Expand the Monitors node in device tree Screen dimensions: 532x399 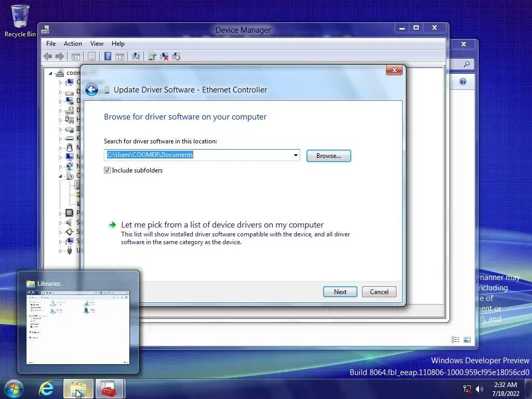pyautogui.click(x=60, y=157)
